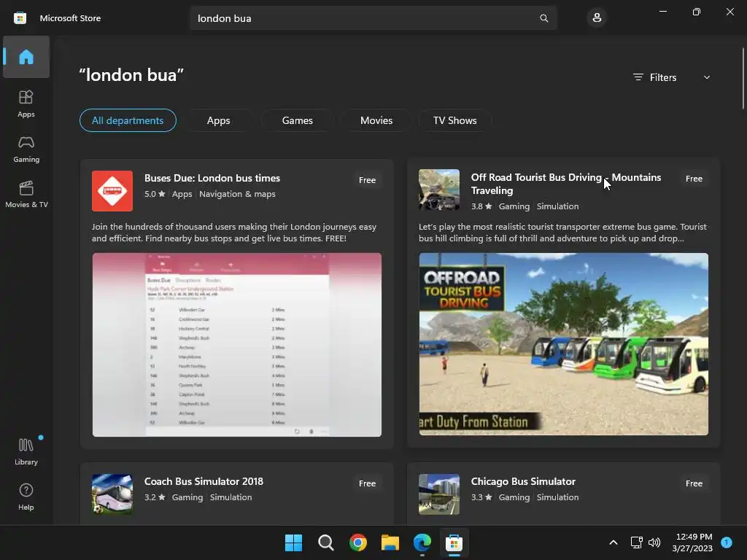Launch Microsoft Edge from taskbar

tap(422, 542)
